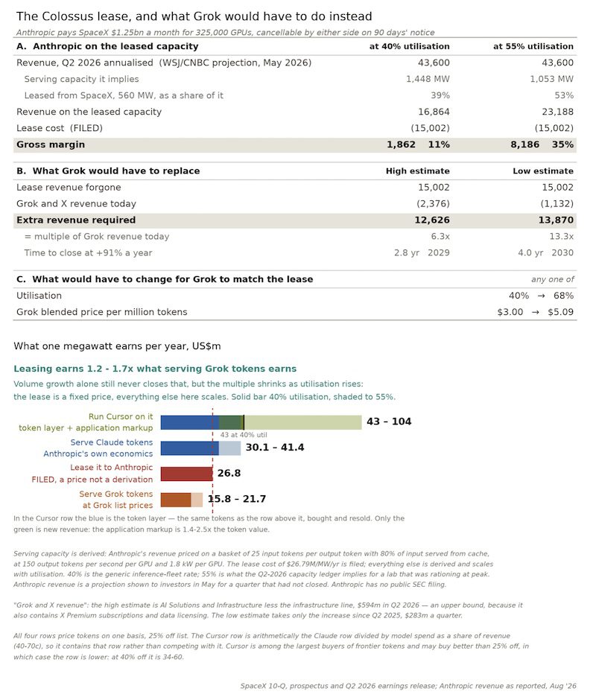596x700 pixels.
Task: Click the 26.8 lease value label
Action: (229, 473)
